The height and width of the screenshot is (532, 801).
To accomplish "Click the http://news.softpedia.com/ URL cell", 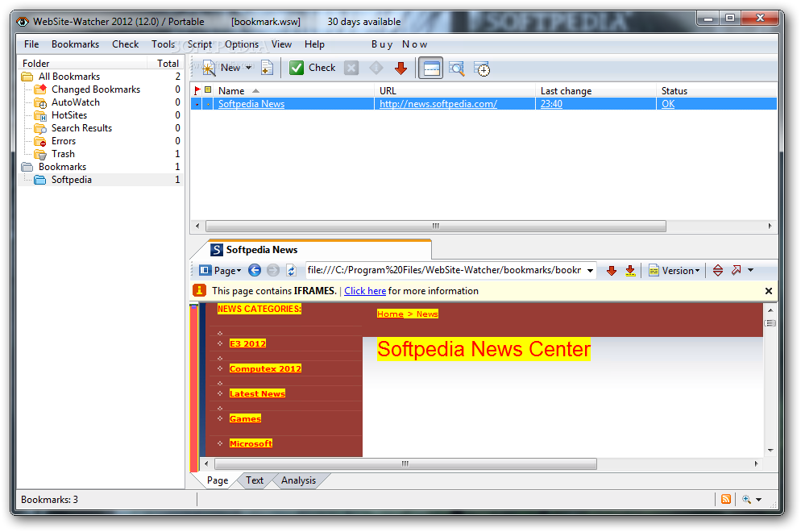I will [x=438, y=104].
